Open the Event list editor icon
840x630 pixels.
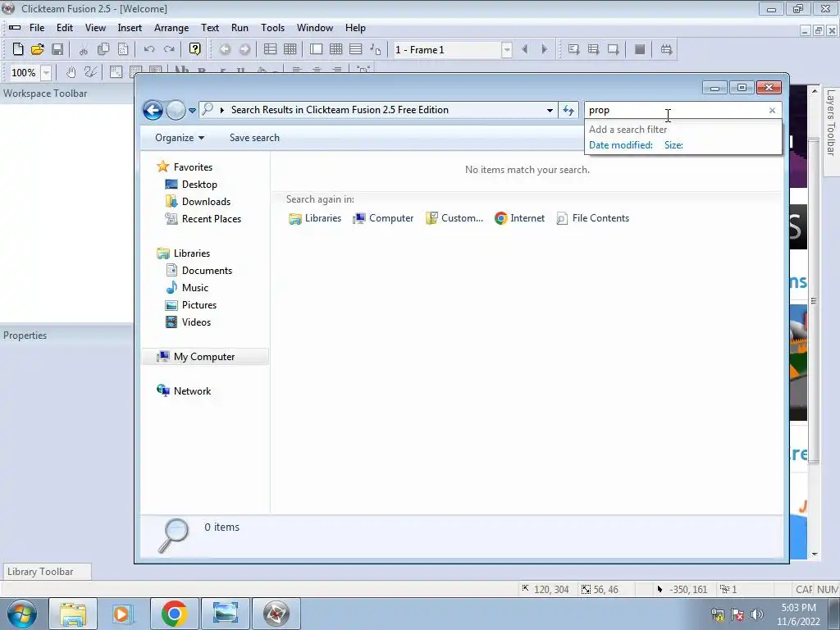[x=356, y=49]
